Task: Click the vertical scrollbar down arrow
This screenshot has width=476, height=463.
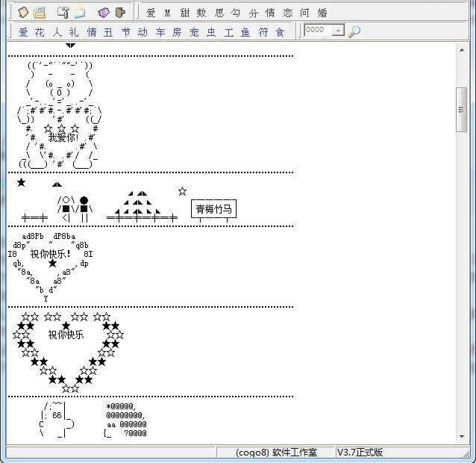Action: click(462, 437)
